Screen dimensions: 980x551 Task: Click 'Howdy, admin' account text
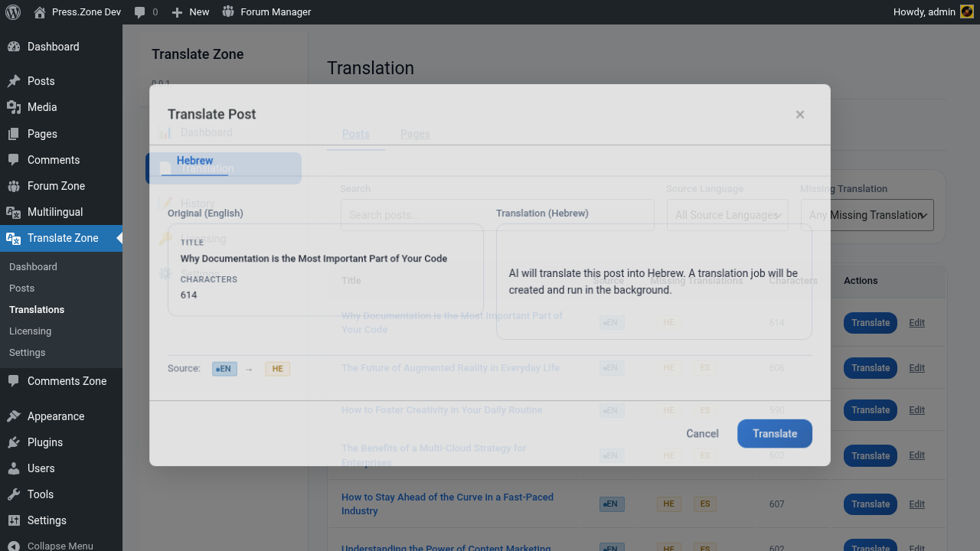[924, 12]
